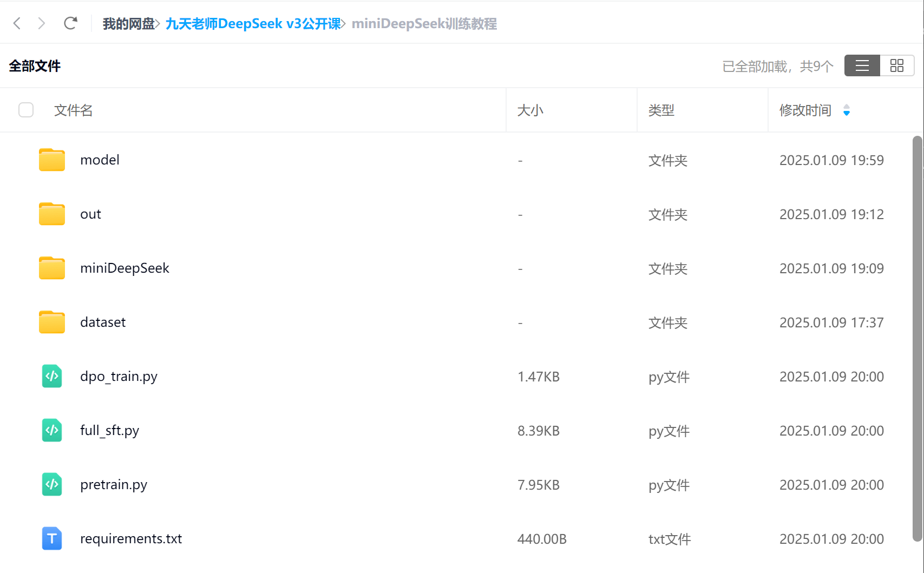The image size is (924, 573).
Task: Switch to grid view
Action: point(897,65)
